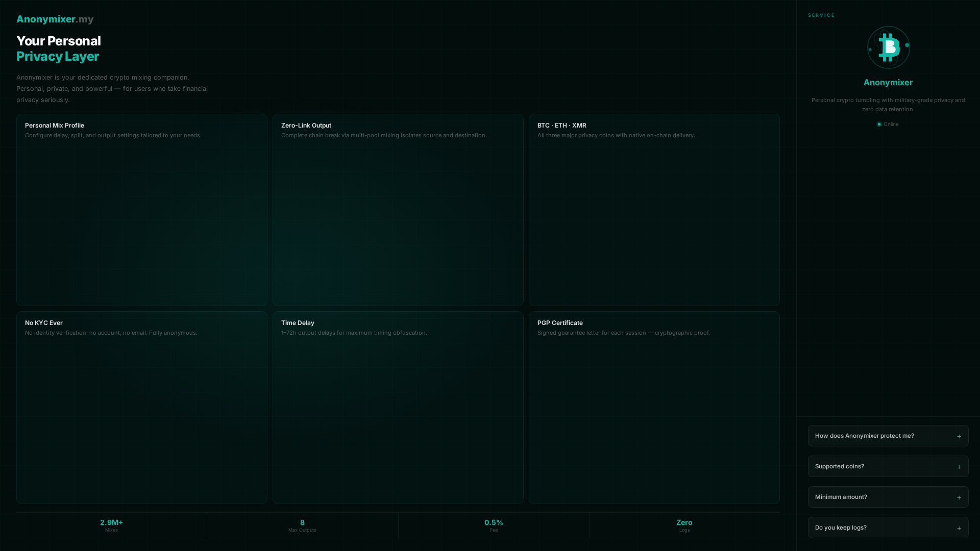Click the 'Personal crypto tumbling' sidebar description
The image size is (980, 551).
coord(888,105)
